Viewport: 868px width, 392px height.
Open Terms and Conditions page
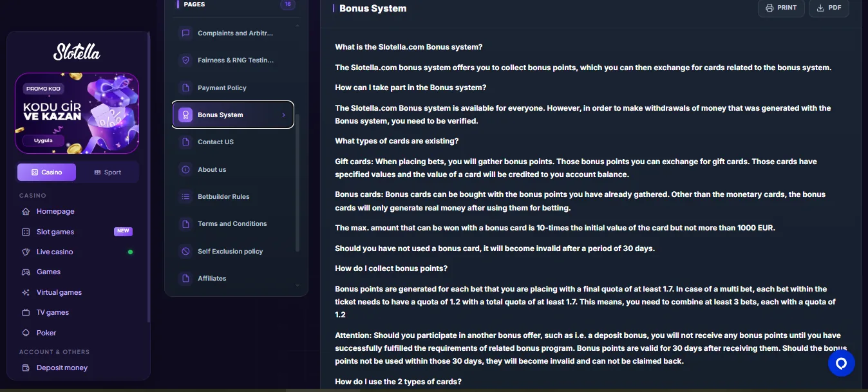click(232, 223)
